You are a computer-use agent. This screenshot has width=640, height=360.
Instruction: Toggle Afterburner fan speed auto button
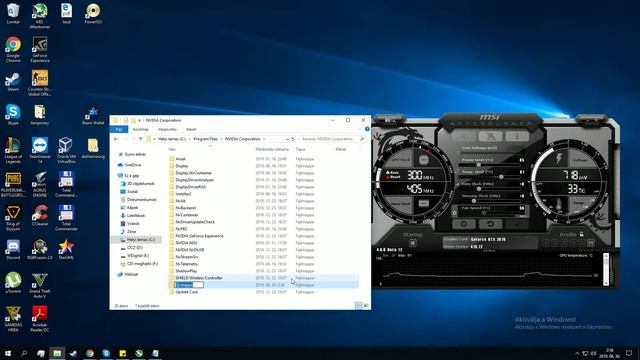tap(523, 216)
